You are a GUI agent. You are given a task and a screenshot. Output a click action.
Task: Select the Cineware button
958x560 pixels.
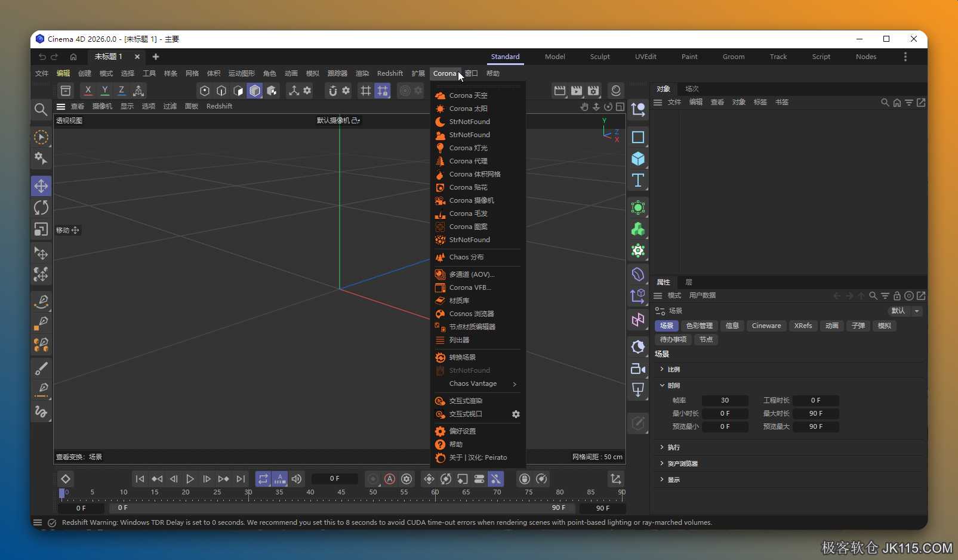tap(766, 326)
